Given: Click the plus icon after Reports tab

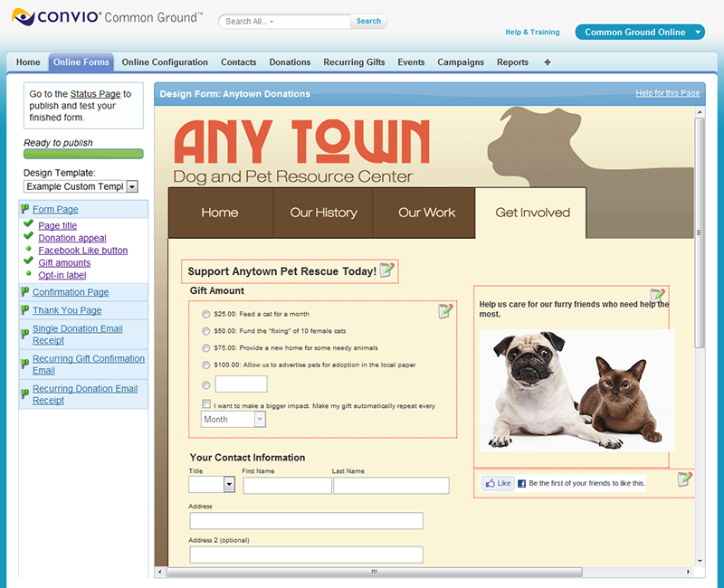Looking at the screenshot, I should pyautogui.click(x=547, y=62).
